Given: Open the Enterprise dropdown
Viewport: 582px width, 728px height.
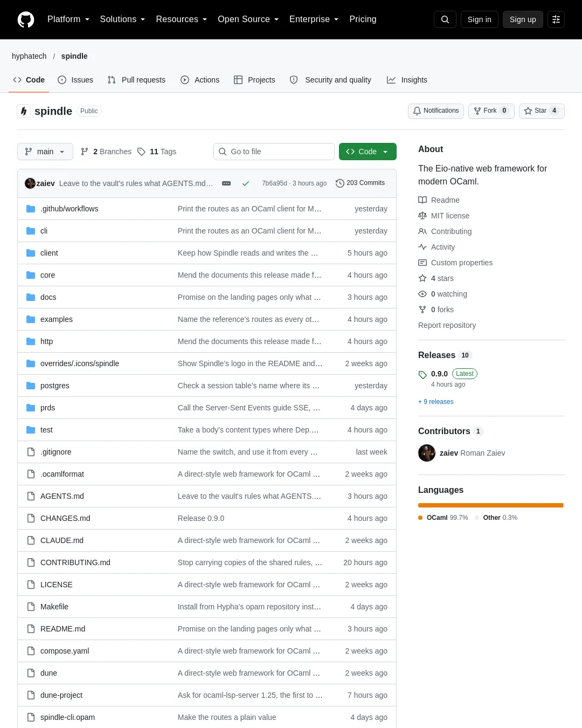Looking at the screenshot, I should (314, 19).
